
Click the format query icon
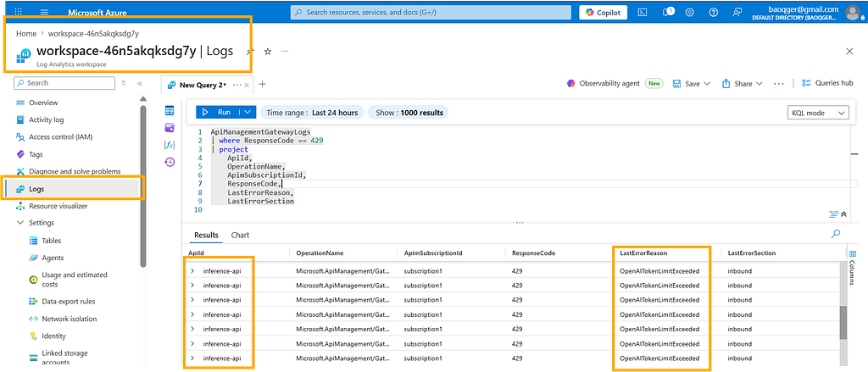834,214
